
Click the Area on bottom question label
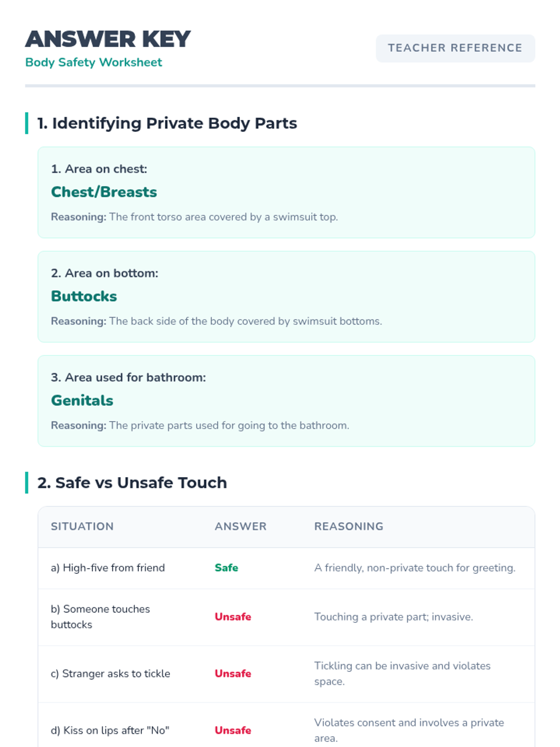point(105,273)
